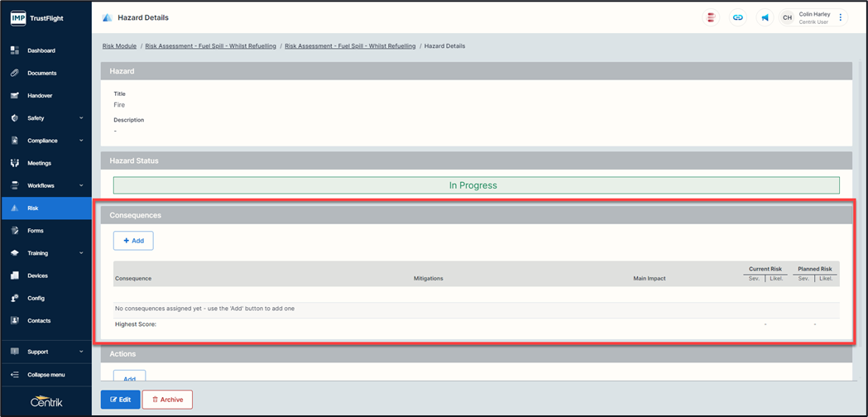Expand the Safety menu chevron
Image resolution: width=868 pixels, height=417 pixels.
pyautogui.click(x=81, y=118)
